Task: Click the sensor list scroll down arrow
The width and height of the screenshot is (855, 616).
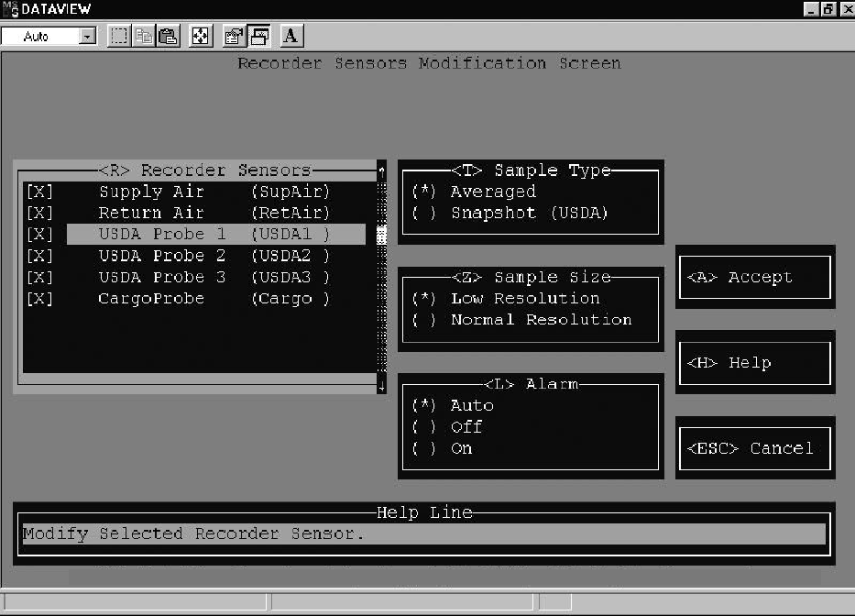Action: pyautogui.click(x=382, y=385)
